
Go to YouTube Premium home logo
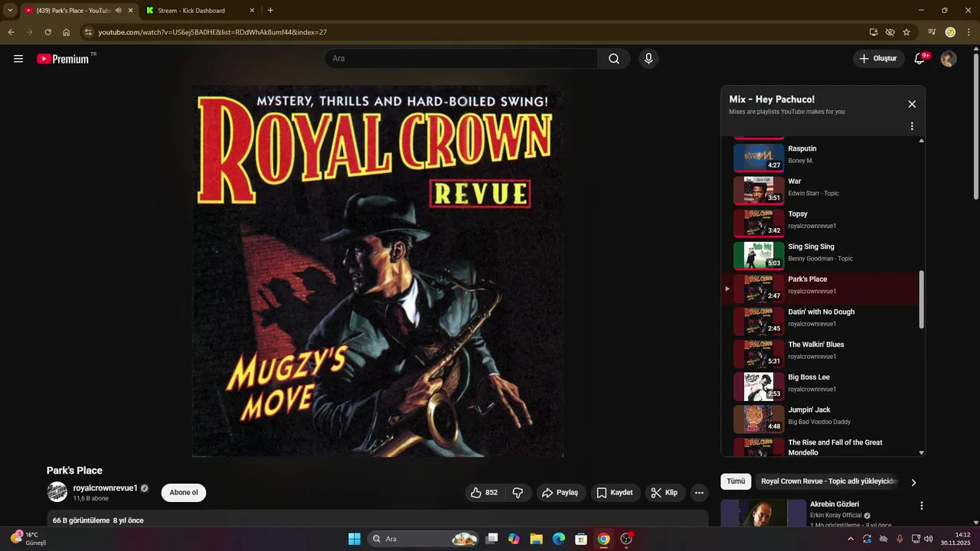click(x=63, y=59)
